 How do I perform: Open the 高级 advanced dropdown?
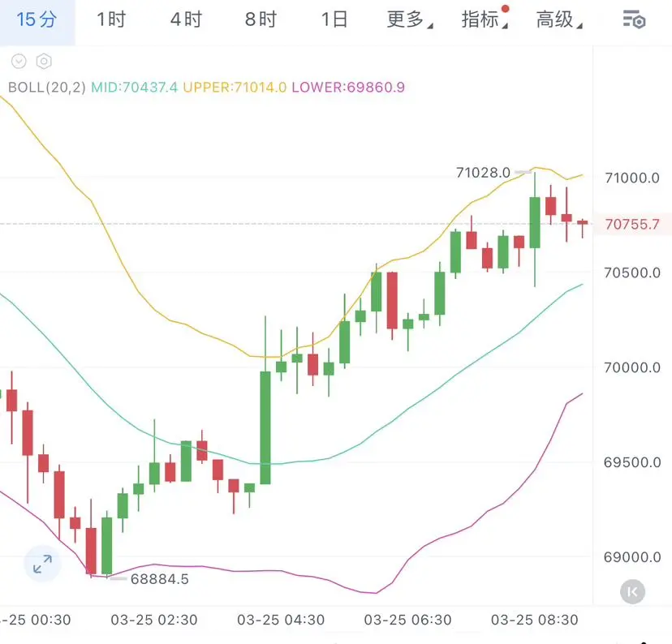coord(559,19)
